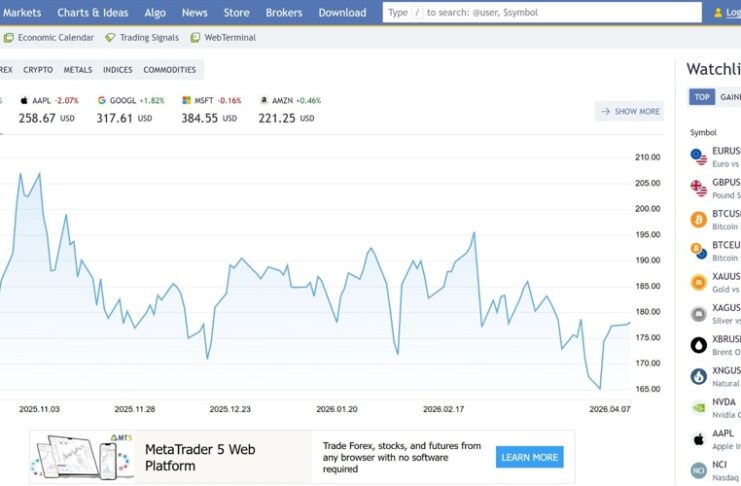Click the GBPUSD pound flag icon
Image resolution: width=741 pixels, height=486 pixels.
[698, 188]
